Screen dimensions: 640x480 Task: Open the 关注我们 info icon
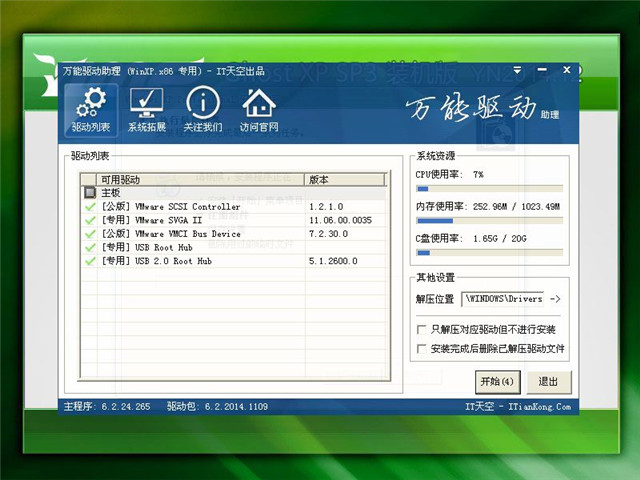[202, 110]
